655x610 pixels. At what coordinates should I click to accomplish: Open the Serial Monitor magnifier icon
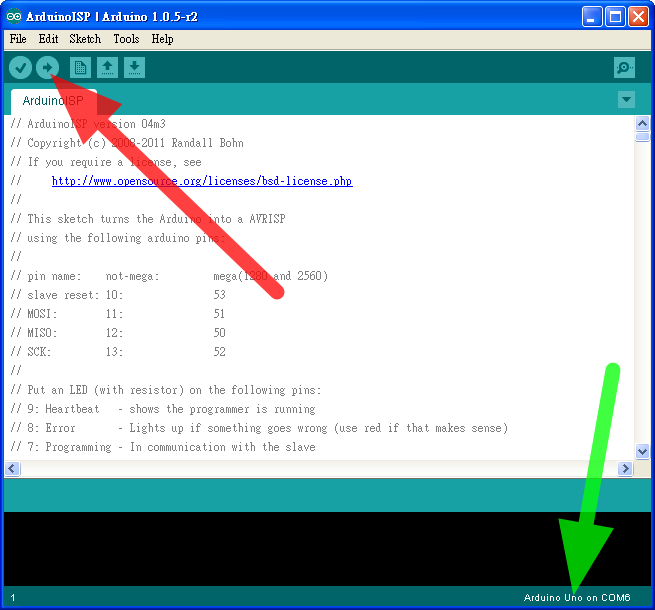coord(625,67)
